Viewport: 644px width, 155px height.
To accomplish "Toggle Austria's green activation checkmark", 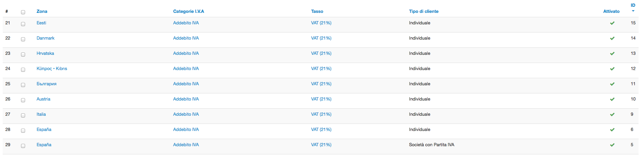I will [612, 99].
